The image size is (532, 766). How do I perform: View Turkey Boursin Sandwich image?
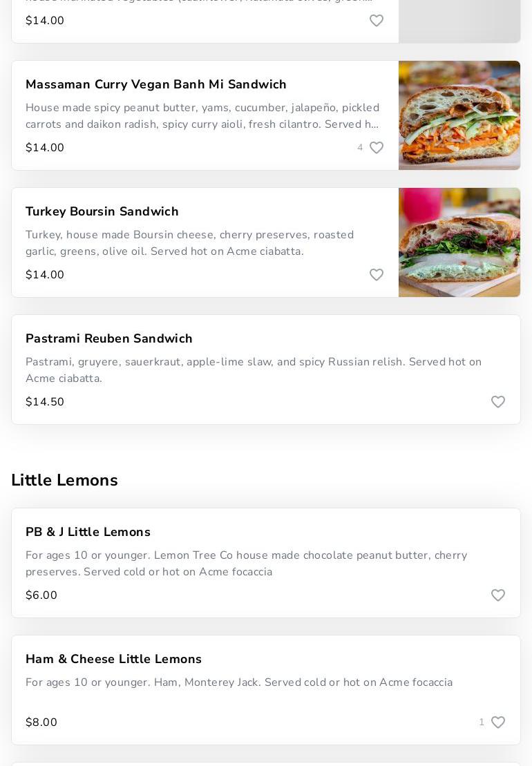point(459,242)
